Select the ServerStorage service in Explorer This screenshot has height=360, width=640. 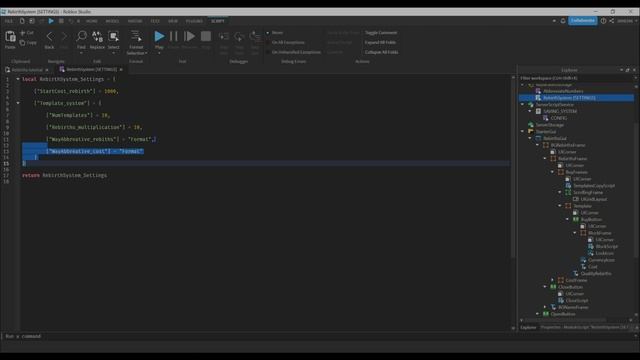click(549, 124)
